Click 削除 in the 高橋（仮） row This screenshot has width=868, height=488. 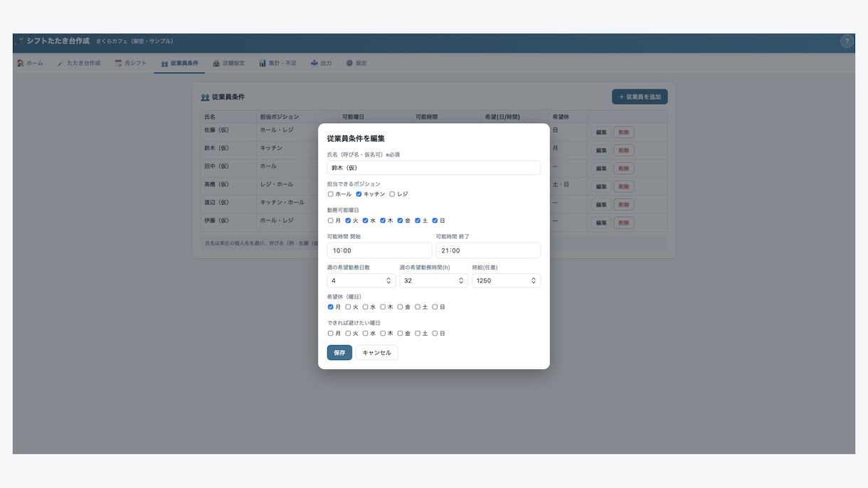(x=624, y=186)
